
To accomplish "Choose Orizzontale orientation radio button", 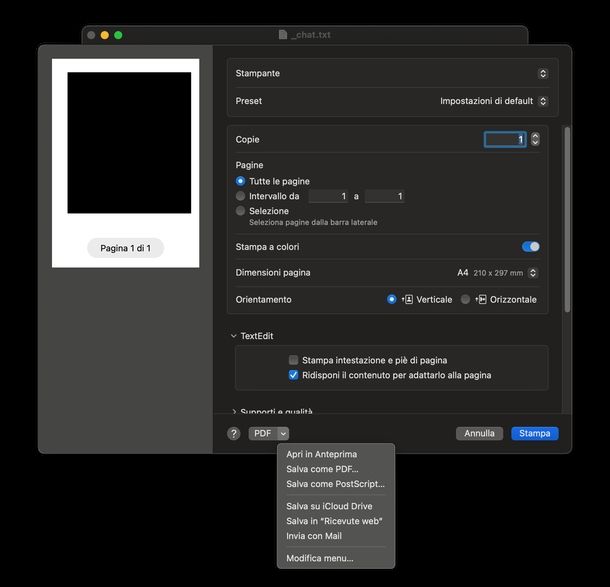I will [465, 299].
